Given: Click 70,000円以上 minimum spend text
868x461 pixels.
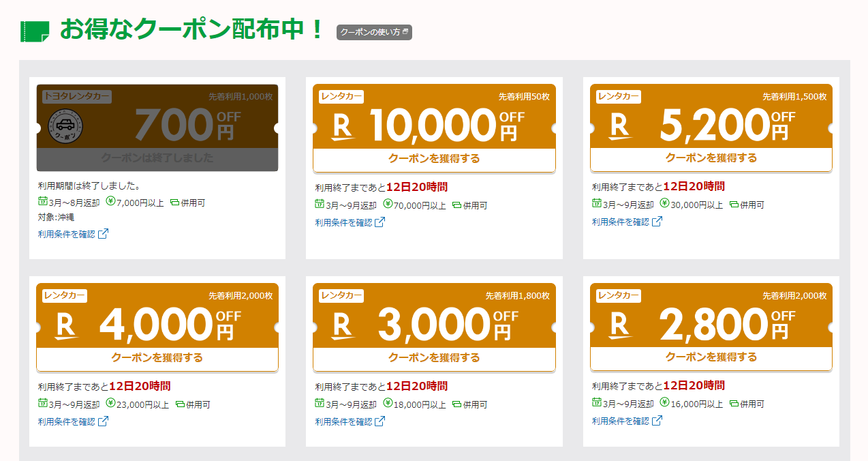Looking at the screenshot, I should [x=420, y=205].
